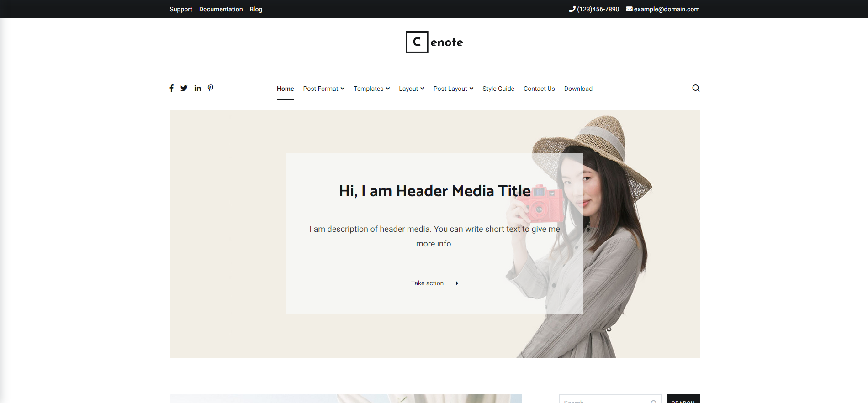The width and height of the screenshot is (868, 403).
Task: Open the LinkedIn social icon
Action: click(x=198, y=88)
